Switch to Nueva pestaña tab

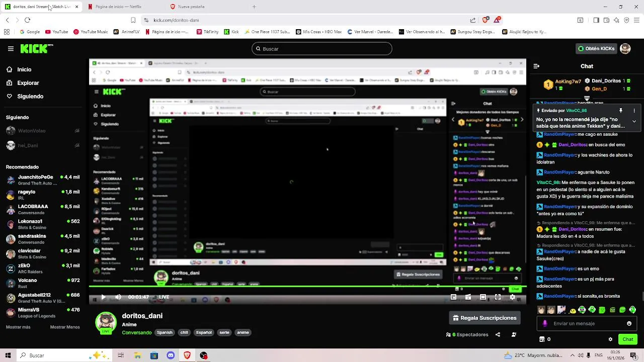(191, 7)
